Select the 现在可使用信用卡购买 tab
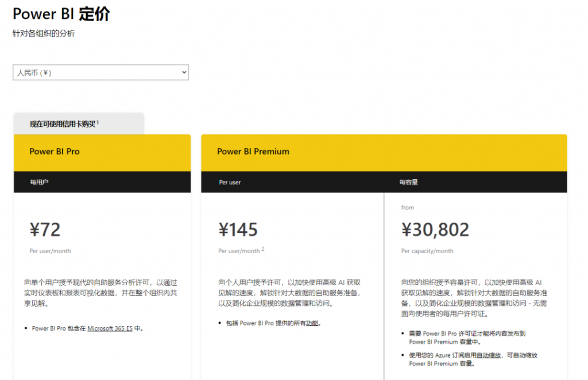The height and width of the screenshot is (380, 588). pos(79,123)
